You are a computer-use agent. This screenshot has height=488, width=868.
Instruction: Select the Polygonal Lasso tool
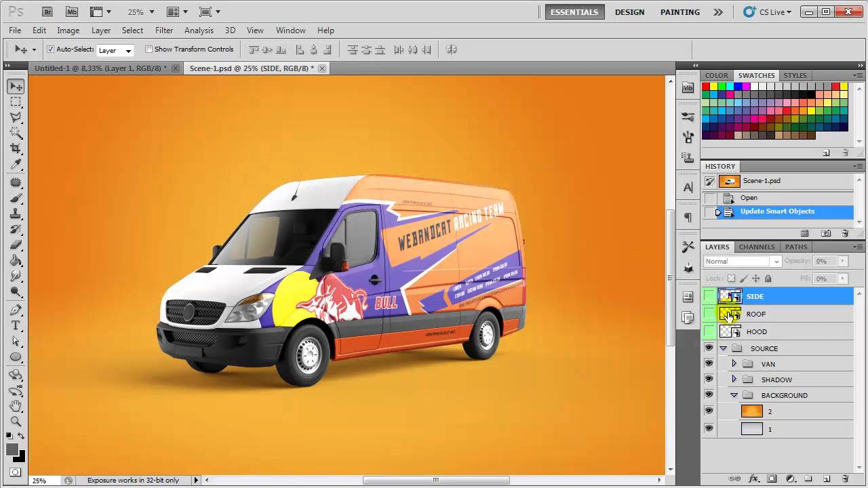point(16,117)
